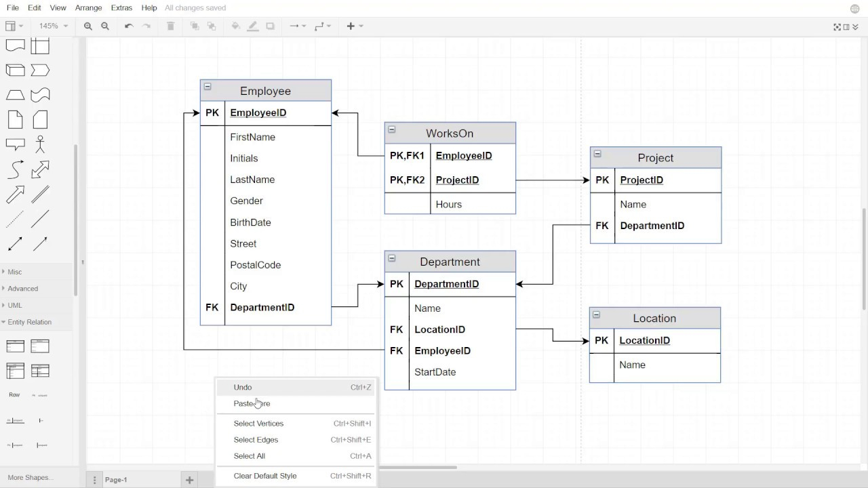The image size is (868, 488).
Task: Open the Insert plus dropdown
Action: tap(355, 26)
